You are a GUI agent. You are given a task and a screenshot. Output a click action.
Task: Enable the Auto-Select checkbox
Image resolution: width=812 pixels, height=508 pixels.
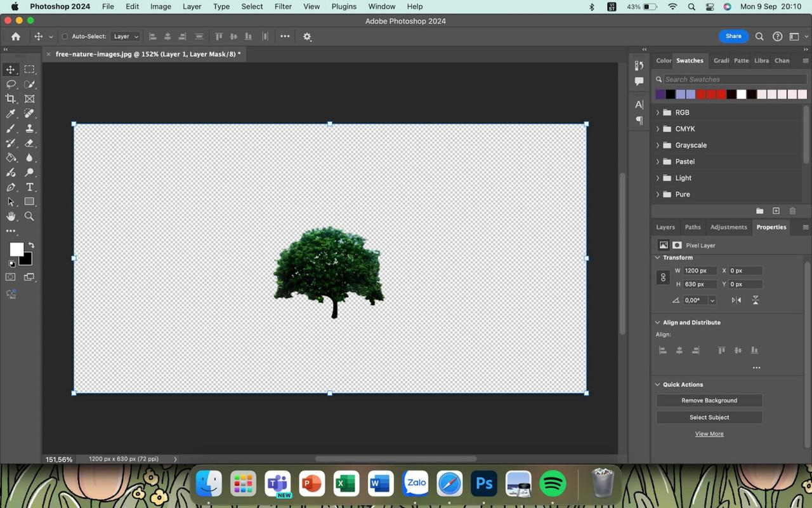(x=65, y=37)
